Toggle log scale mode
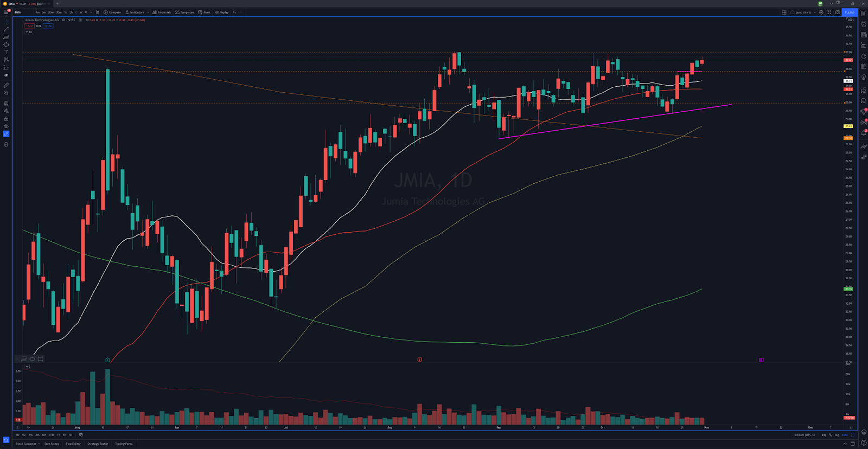 pyautogui.click(x=837, y=435)
